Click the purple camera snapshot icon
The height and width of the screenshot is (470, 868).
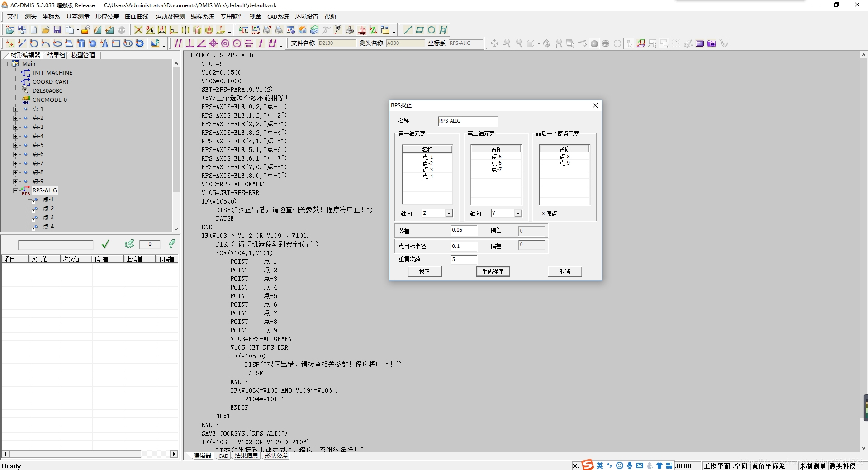(711, 43)
